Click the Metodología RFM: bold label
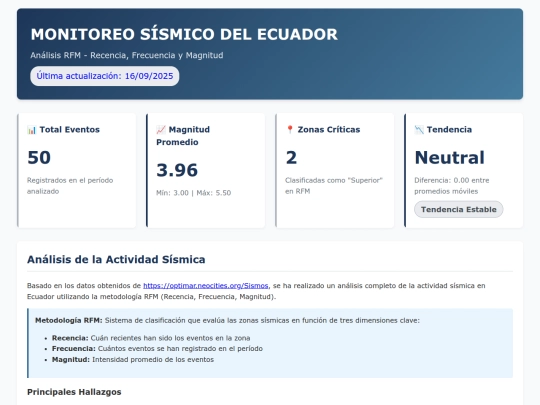This screenshot has height=405, width=540. pos(69,320)
